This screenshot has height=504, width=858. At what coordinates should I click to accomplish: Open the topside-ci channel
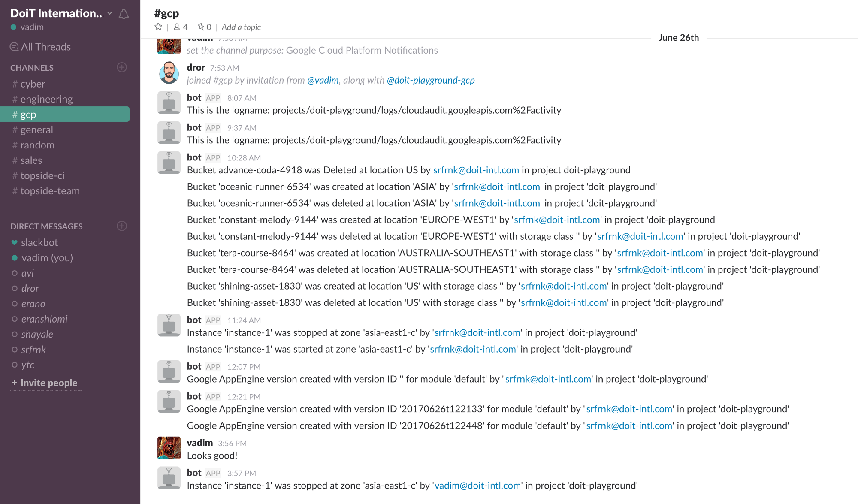[x=42, y=175]
